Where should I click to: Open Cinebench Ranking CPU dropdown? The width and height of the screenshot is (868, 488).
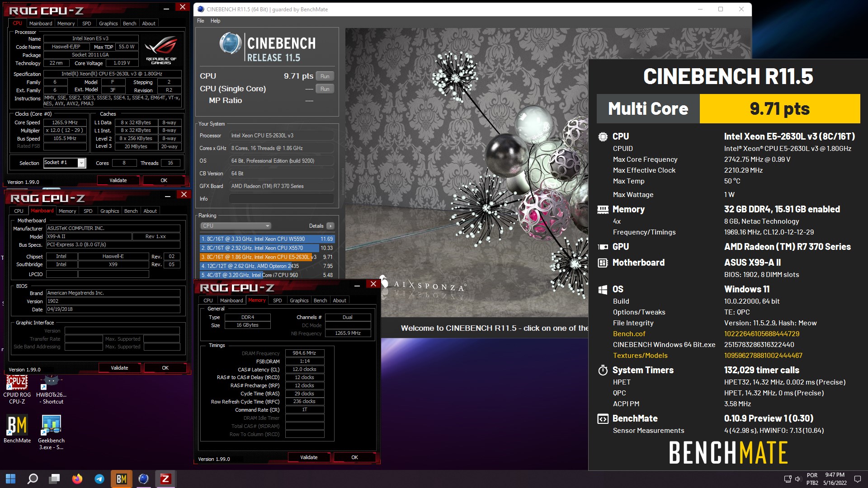[x=236, y=225]
